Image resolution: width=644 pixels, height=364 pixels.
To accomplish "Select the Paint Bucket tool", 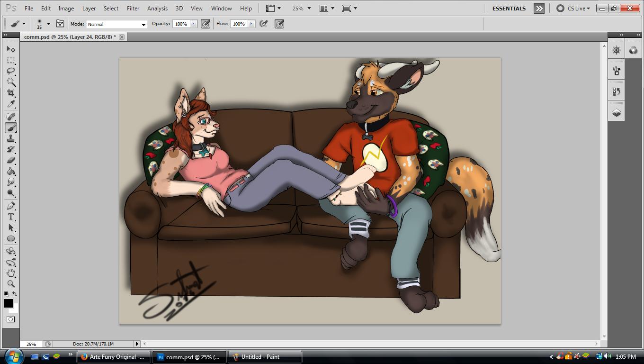I will coord(11,171).
